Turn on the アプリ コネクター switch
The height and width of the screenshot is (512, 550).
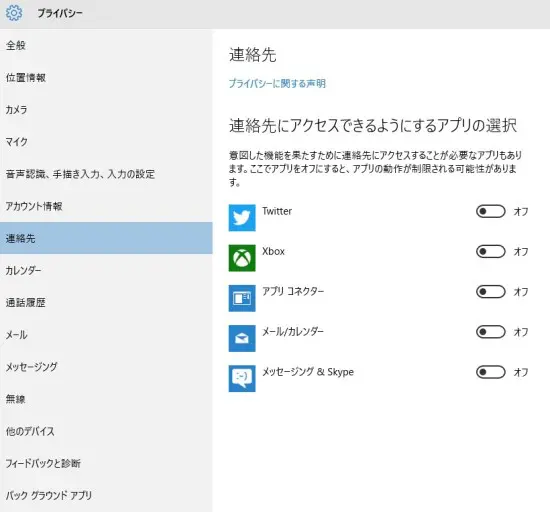point(490,292)
